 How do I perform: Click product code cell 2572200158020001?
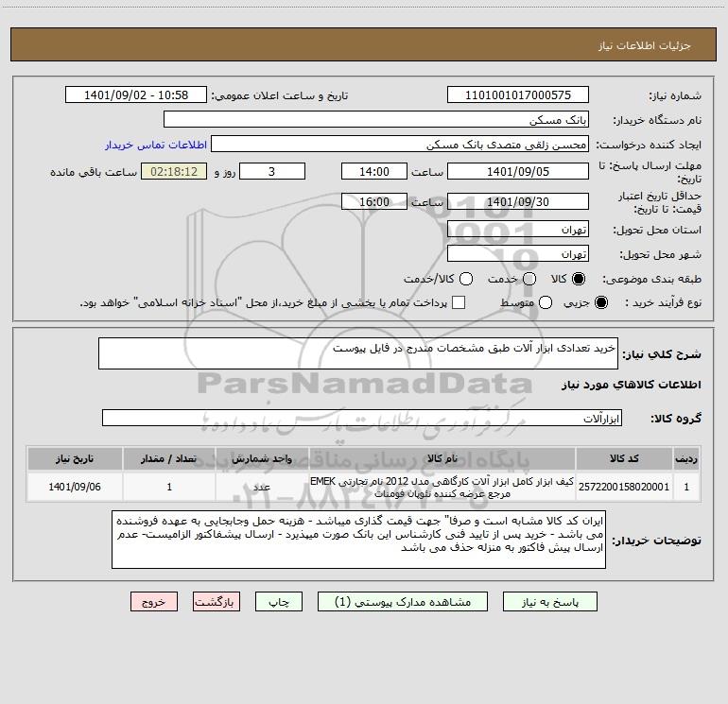tap(624, 487)
